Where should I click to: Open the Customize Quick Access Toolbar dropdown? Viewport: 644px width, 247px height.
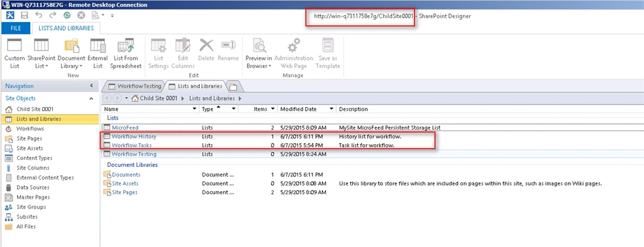(x=112, y=15)
